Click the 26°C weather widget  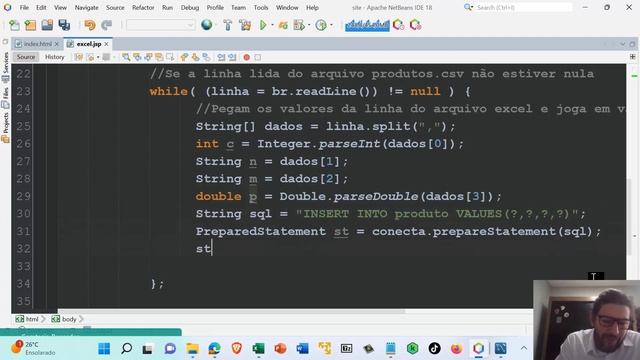(x=33, y=348)
